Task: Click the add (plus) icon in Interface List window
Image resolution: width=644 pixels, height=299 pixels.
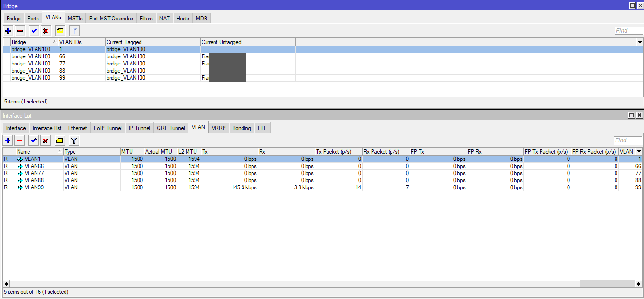Action: click(x=8, y=140)
